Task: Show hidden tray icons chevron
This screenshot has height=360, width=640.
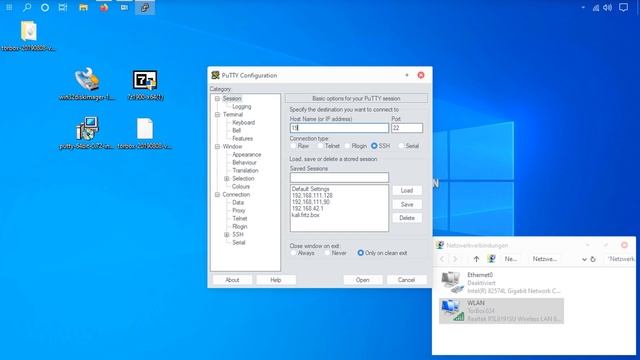Action: coord(583,7)
